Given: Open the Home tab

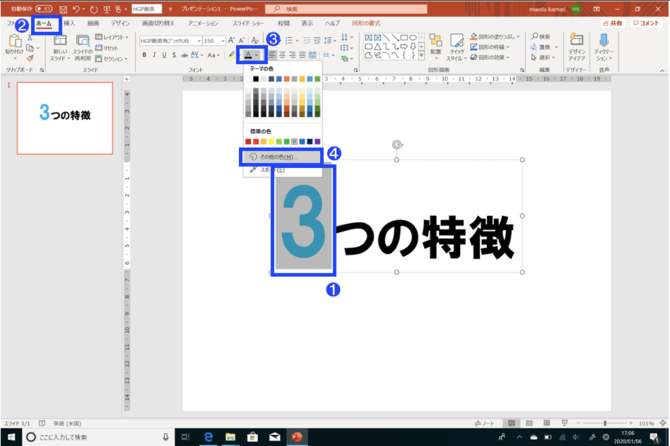Looking at the screenshot, I should (x=44, y=23).
